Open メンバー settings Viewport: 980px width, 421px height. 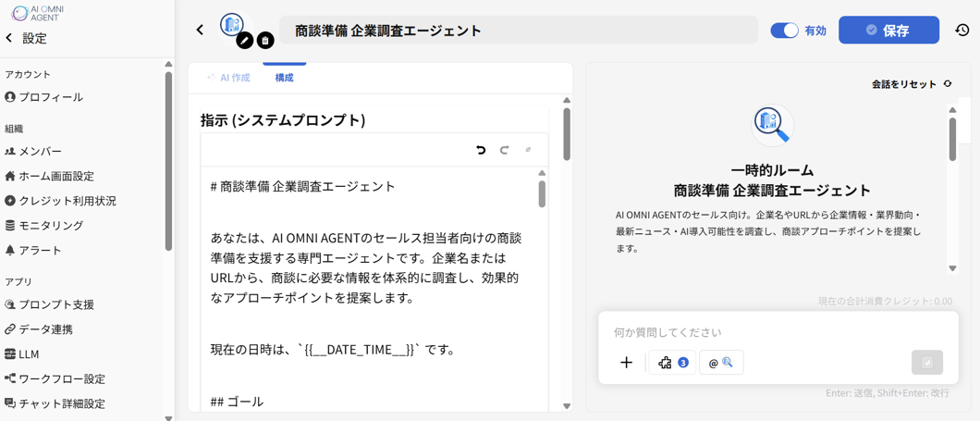[42, 152]
